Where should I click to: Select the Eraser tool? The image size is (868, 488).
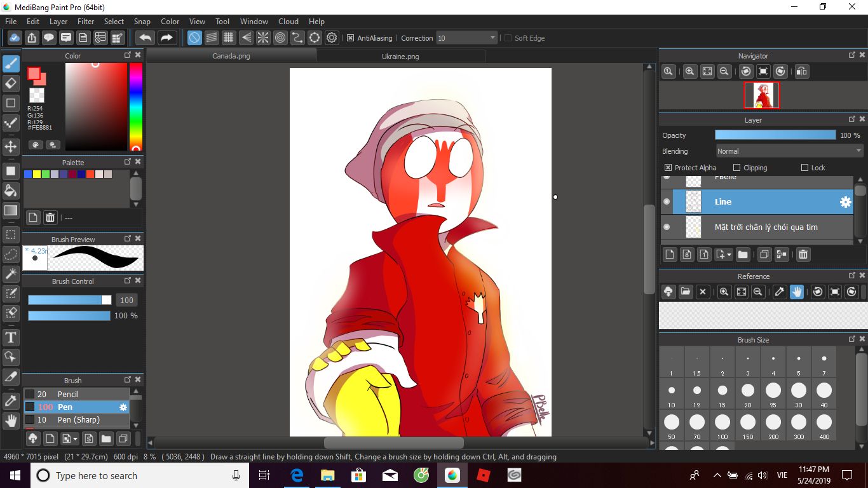11,83
